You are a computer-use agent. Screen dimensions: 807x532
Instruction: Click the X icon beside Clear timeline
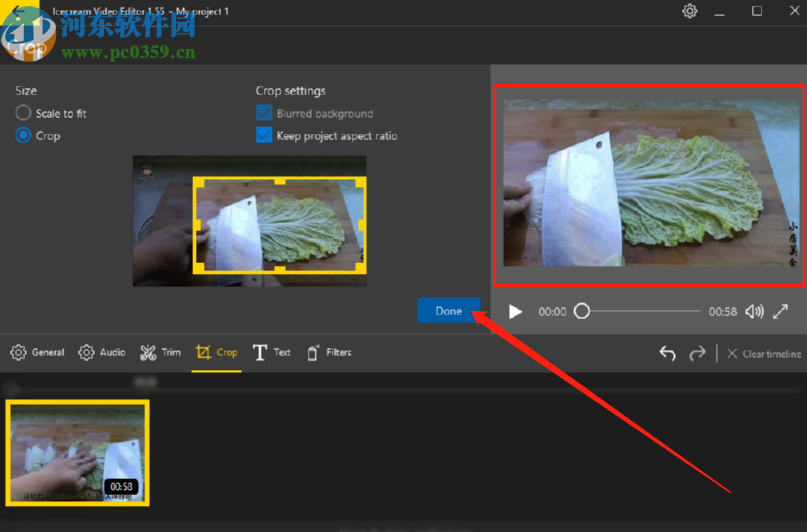tap(732, 353)
